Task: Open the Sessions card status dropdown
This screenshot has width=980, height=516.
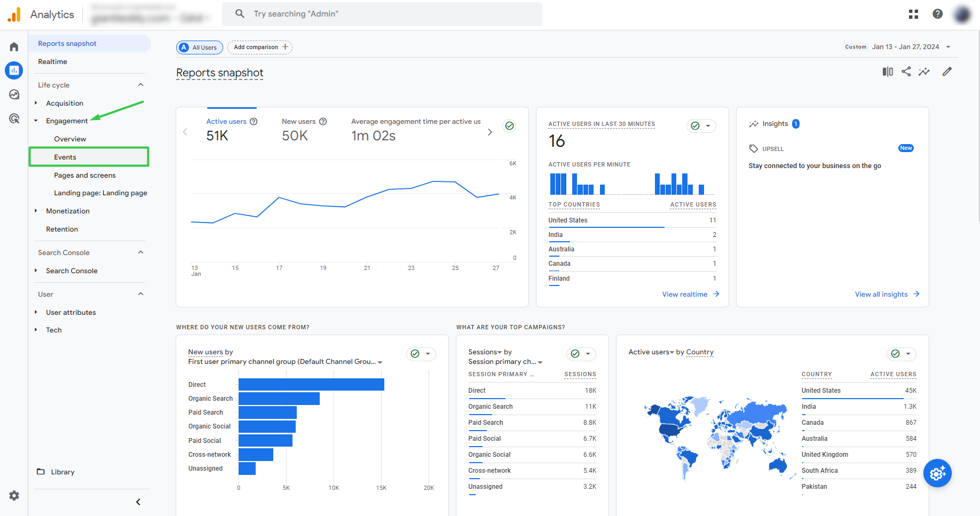Action: pyautogui.click(x=588, y=354)
